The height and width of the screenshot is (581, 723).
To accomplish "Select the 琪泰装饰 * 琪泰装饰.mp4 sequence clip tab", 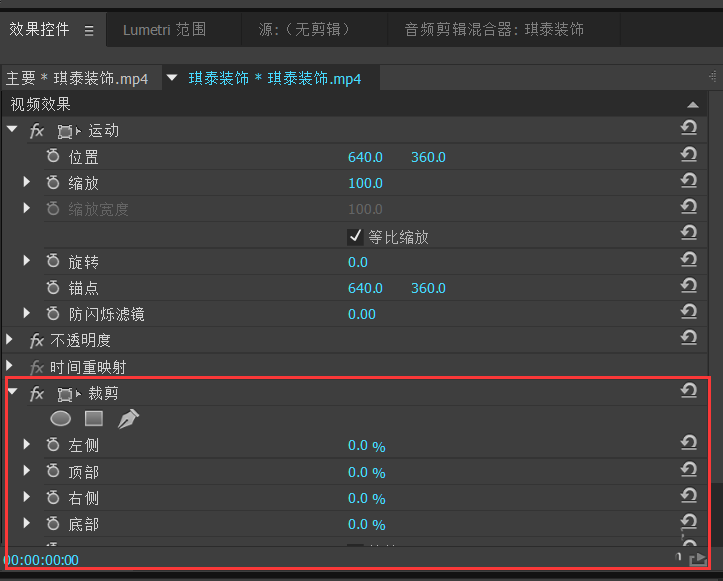I will pyautogui.click(x=275, y=78).
